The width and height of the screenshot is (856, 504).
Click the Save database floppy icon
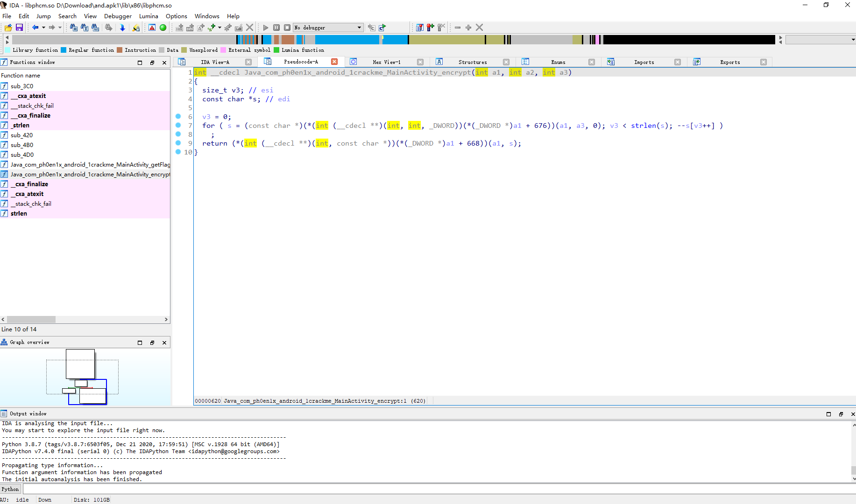pyautogui.click(x=19, y=28)
